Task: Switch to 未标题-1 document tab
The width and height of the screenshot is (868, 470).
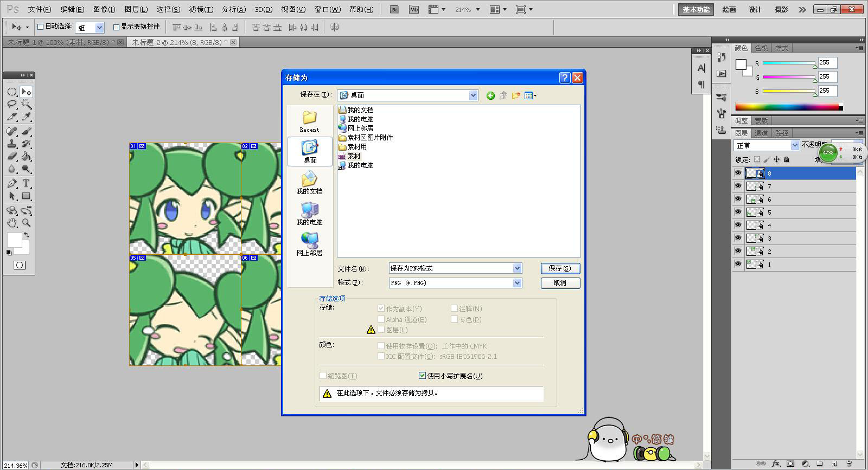Action: pos(61,42)
